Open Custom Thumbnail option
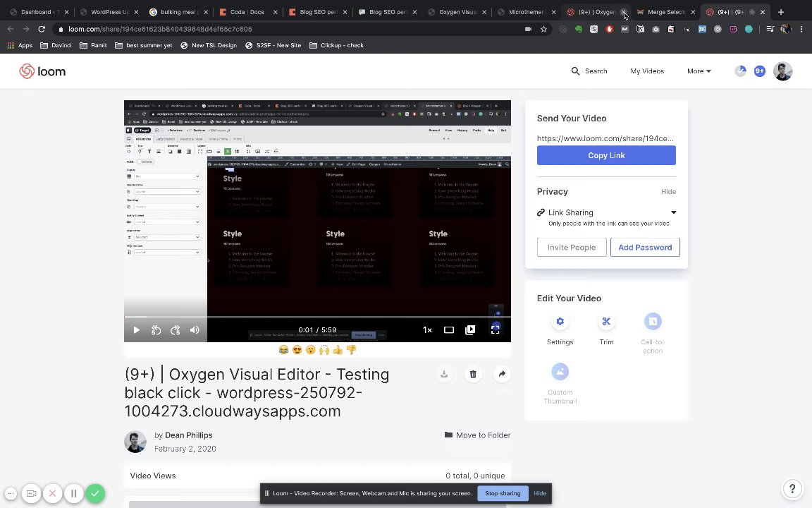Image resolution: width=812 pixels, height=508 pixels. 560,384
